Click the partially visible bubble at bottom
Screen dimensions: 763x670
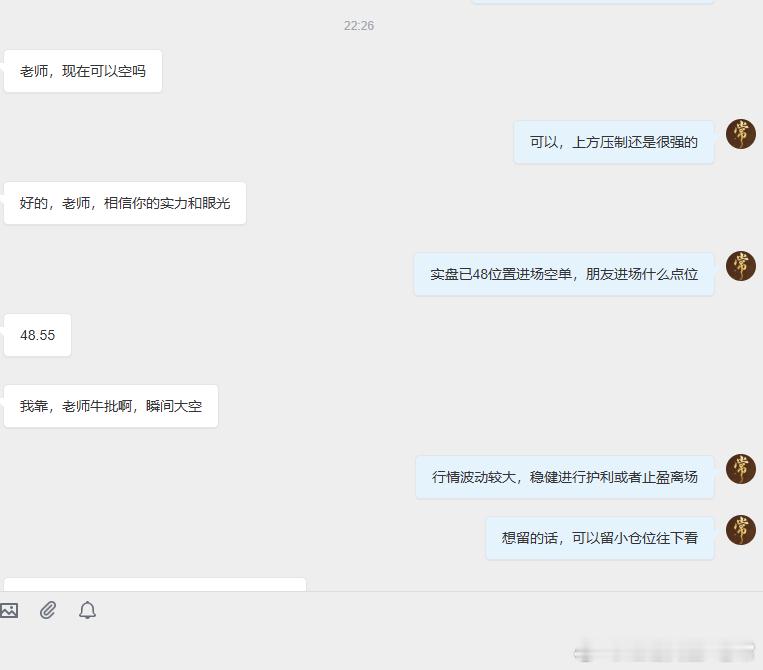[155, 584]
